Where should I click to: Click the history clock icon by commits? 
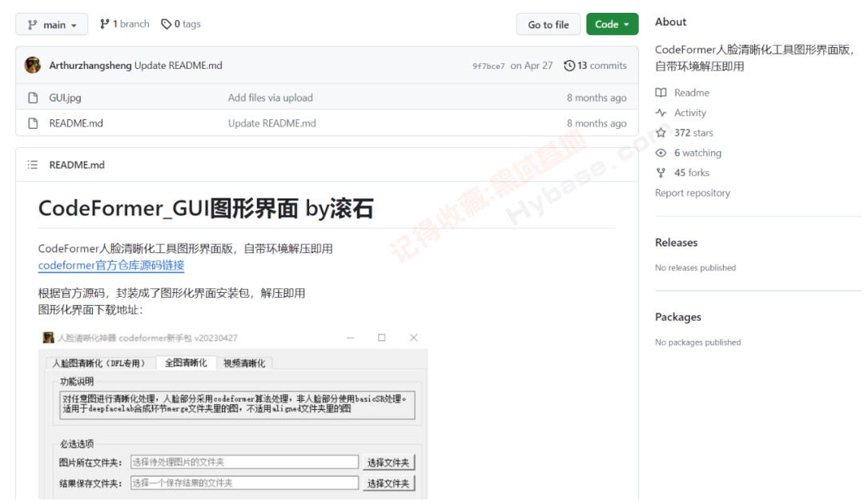[x=569, y=66]
